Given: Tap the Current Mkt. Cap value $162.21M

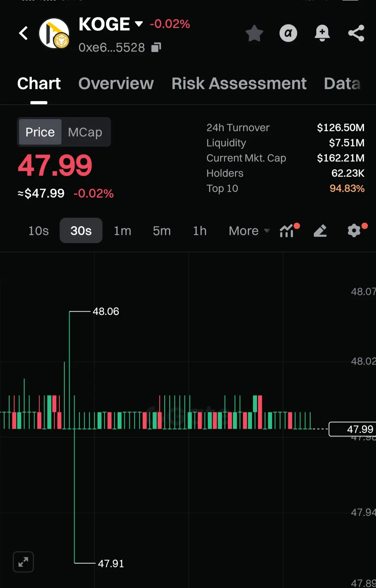Looking at the screenshot, I should click(x=341, y=158).
